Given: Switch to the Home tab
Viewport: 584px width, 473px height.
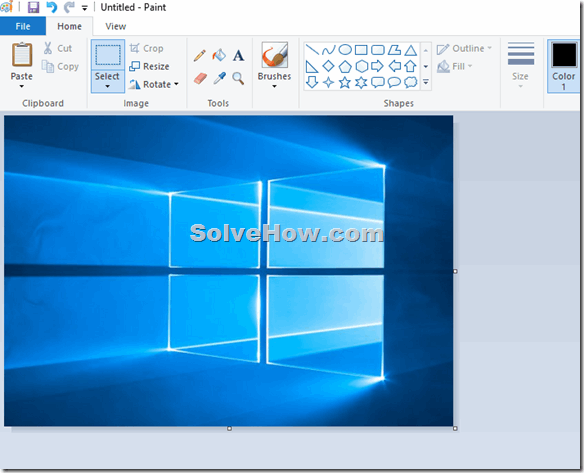Looking at the screenshot, I should point(69,26).
